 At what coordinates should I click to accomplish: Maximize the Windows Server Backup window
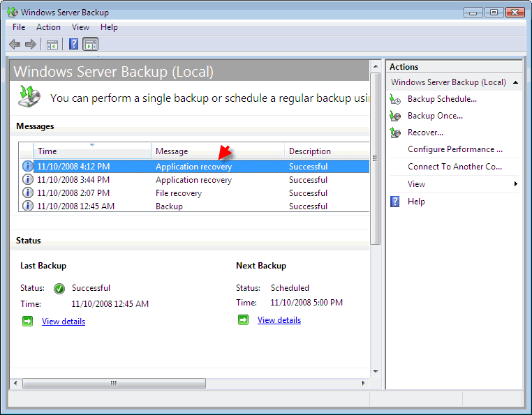coord(494,13)
